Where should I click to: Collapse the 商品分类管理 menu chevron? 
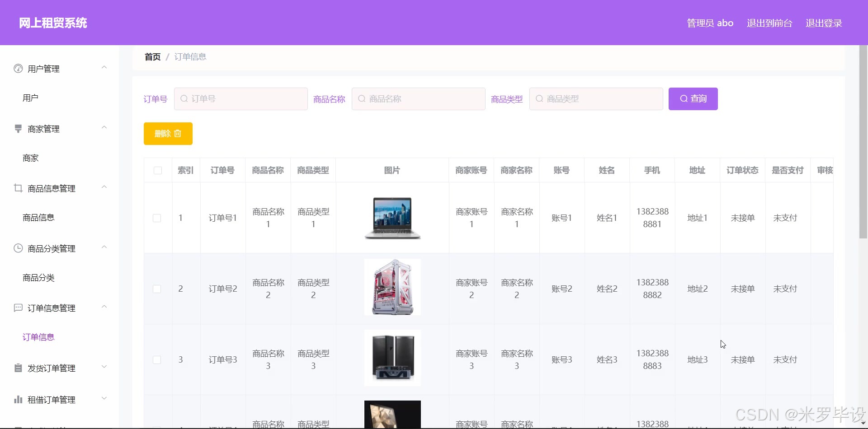pyautogui.click(x=104, y=247)
